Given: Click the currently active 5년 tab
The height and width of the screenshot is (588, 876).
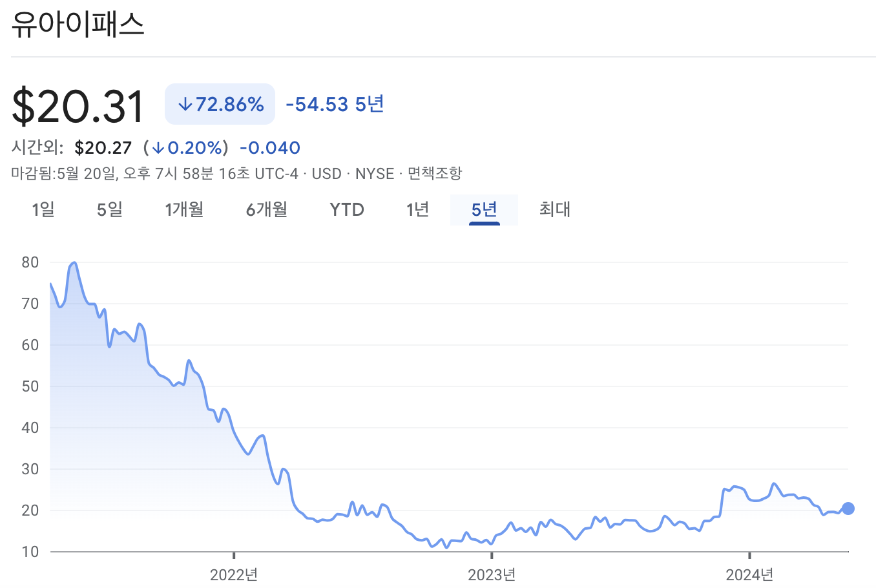Looking at the screenshot, I should [x=484, y=209].
